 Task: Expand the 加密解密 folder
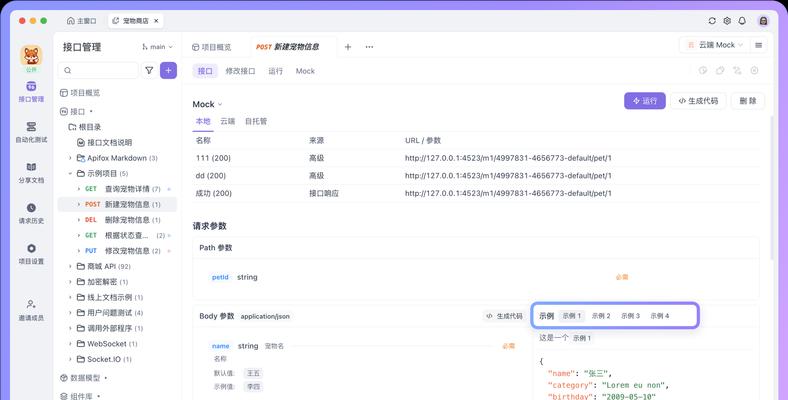tap(70, 282)
